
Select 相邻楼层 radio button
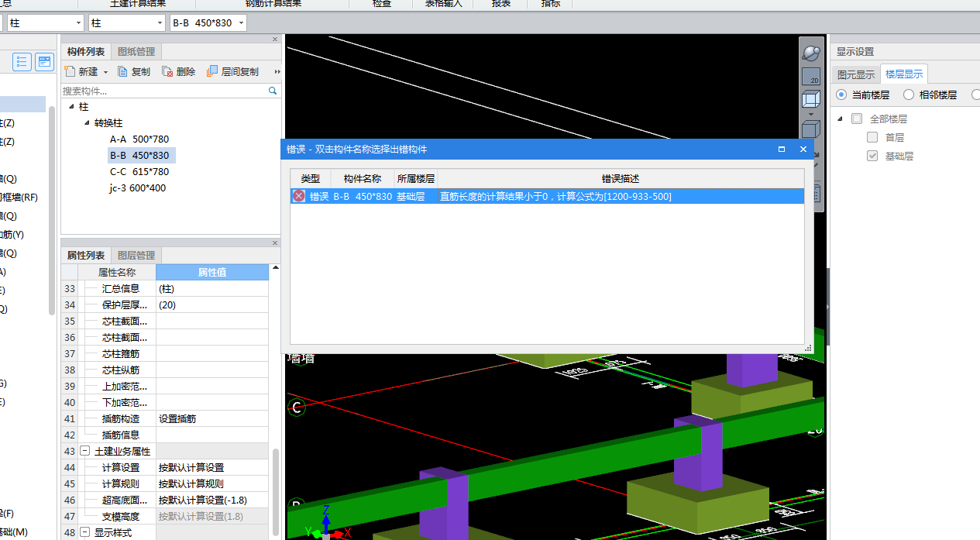click(909, 95)
